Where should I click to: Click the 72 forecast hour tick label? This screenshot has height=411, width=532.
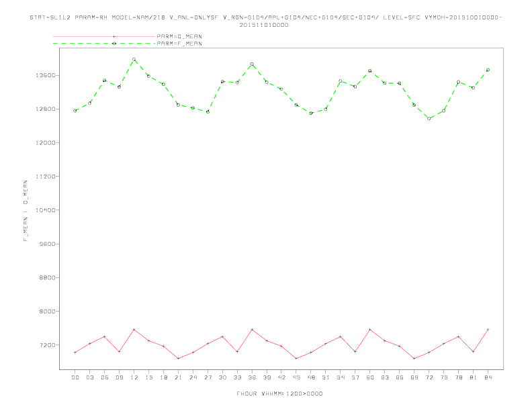pyautogui.click(x=429, y=377)
